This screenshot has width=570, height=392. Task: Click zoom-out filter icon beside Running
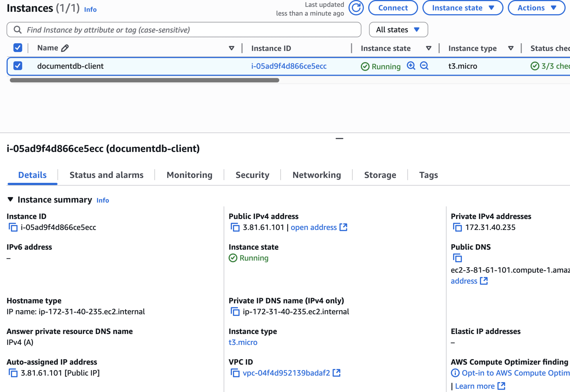point(424,66)
